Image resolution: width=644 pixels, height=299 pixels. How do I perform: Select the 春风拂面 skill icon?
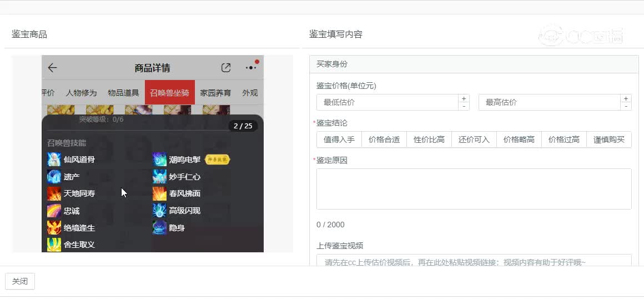160,193
